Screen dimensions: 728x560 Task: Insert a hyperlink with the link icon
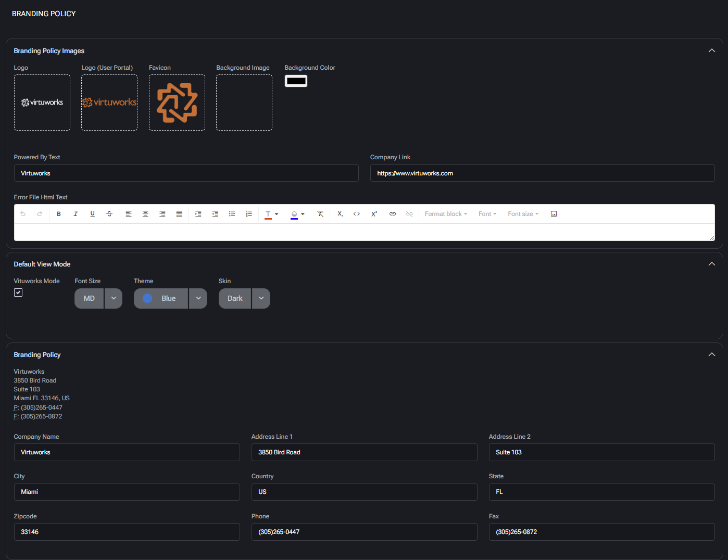click(x=393, y=214)
